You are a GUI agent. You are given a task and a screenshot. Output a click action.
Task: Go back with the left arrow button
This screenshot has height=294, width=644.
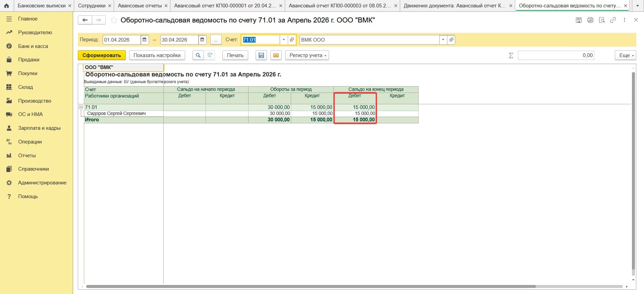point(85,20)
